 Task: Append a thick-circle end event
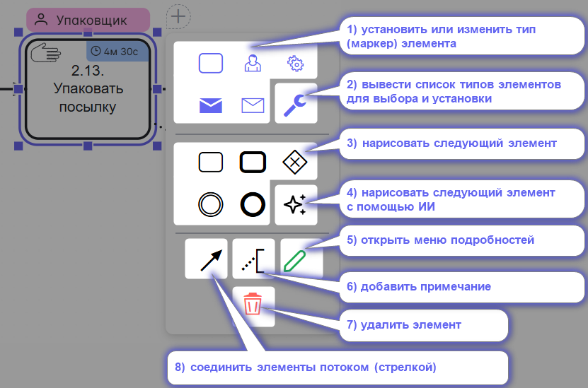[253, 204]
